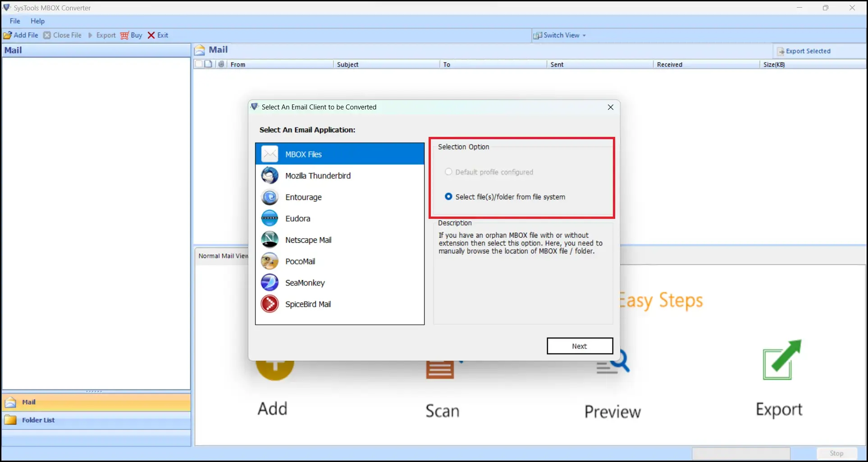Click the Close File toolbar icon
This screenshot has height=462, width=868.
pos(47,35)
